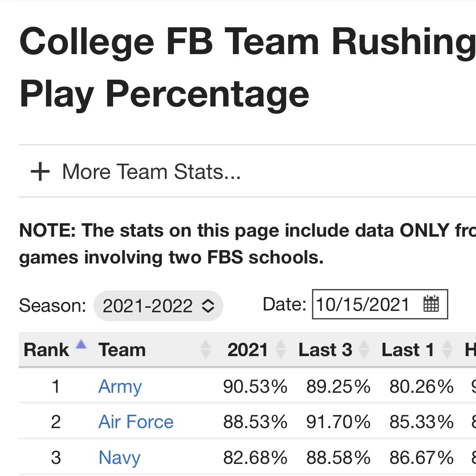Viewport: 476px width, 476px height.
Task: Sort by 2021 column arrows
Action: [281, 349]
